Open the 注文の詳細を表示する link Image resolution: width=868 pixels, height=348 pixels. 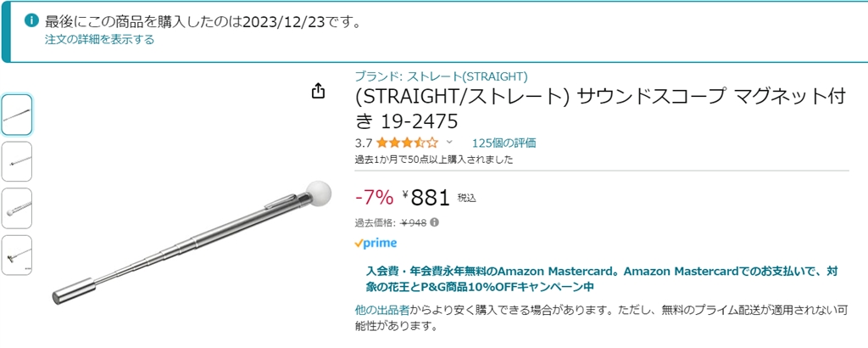[x=99, y=39]
